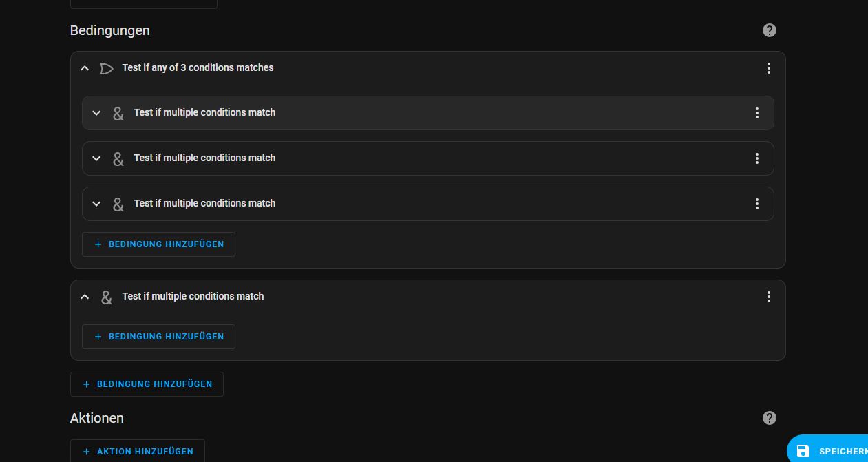Screen dimensions: 868x462
Task: Click ampersand icon of third nested condition
Action: pyautogui.click(x=118, y=204)
